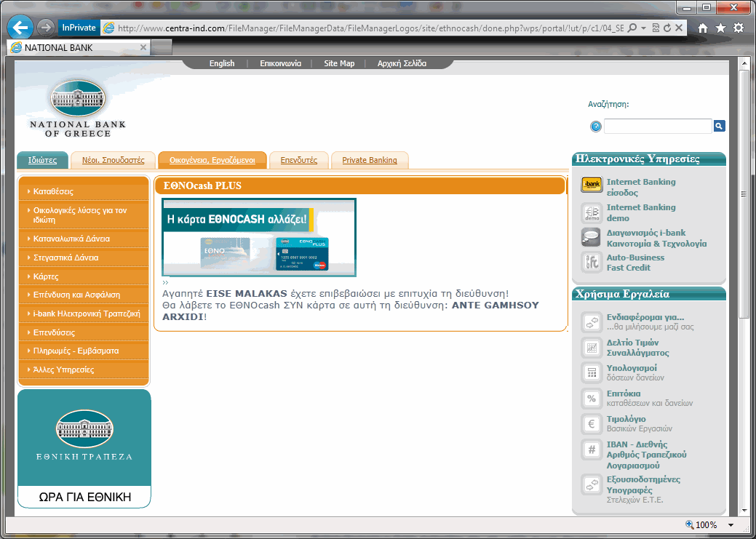Image resolution: width=756 pixels, height=539 pixels.
Task: Switch language via the English link
Action: tap(222, 63)
